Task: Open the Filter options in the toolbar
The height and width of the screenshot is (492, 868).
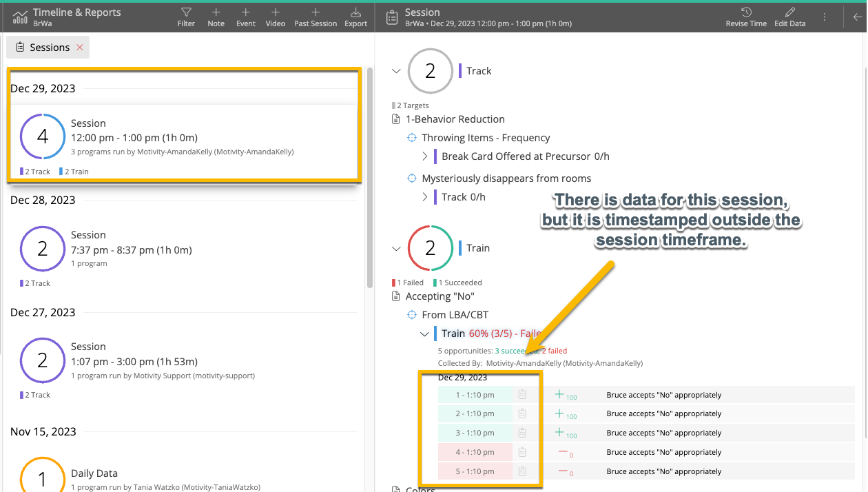Action: (186, 17)
